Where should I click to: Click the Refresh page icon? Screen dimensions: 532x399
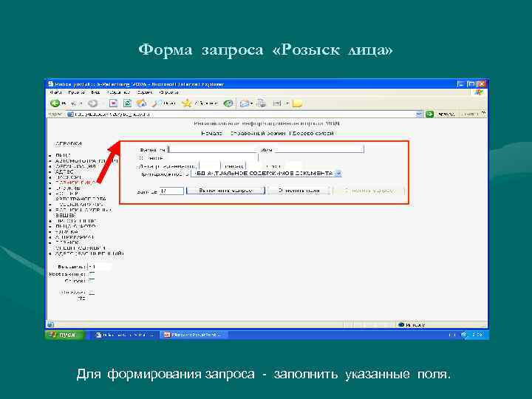(127, 103)
